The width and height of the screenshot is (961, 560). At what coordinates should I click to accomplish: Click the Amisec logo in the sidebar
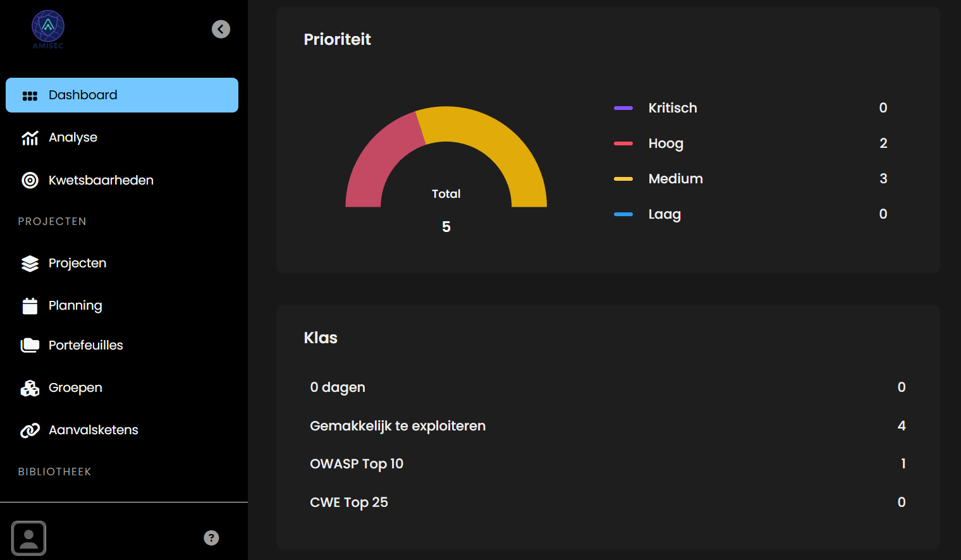[x=48, y=29]
